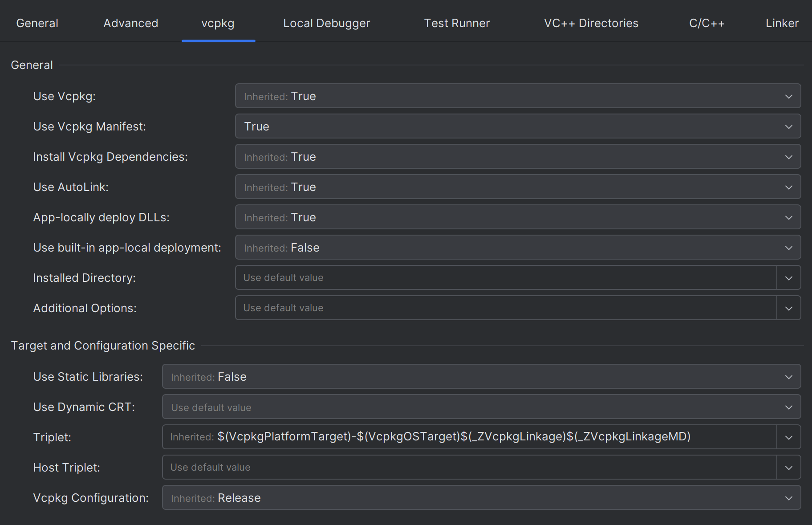Open the Vcpkg Configuration dropdown

pos(481,497)
